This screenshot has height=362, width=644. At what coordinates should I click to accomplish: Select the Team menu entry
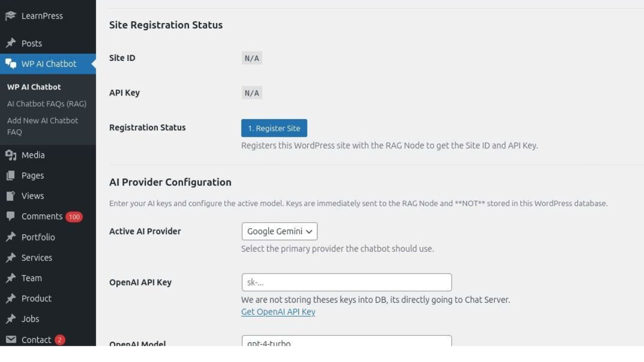tap(31, 278)
